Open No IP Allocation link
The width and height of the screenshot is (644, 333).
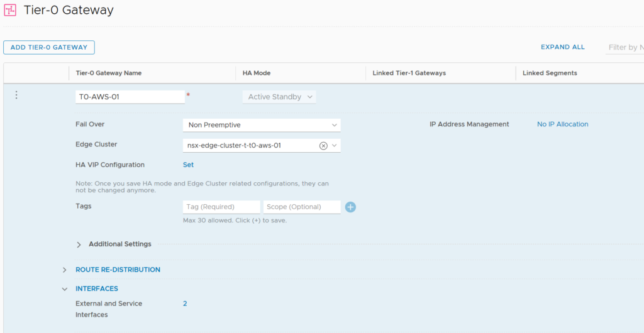tap(563, 124)
